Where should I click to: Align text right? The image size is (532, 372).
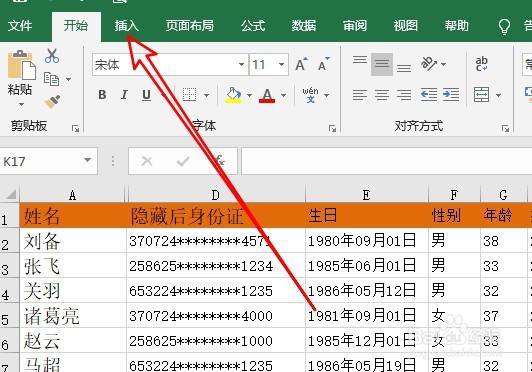click(x=404, y=95)
